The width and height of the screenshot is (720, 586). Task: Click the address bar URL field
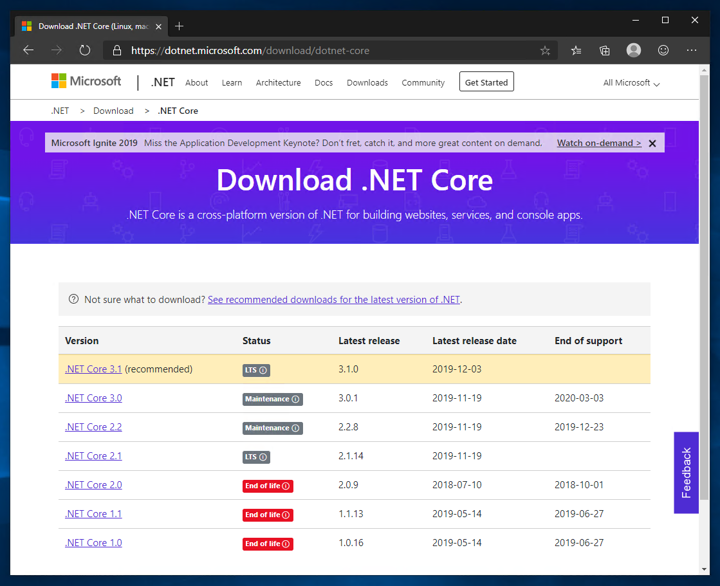[x=333, y=51]
